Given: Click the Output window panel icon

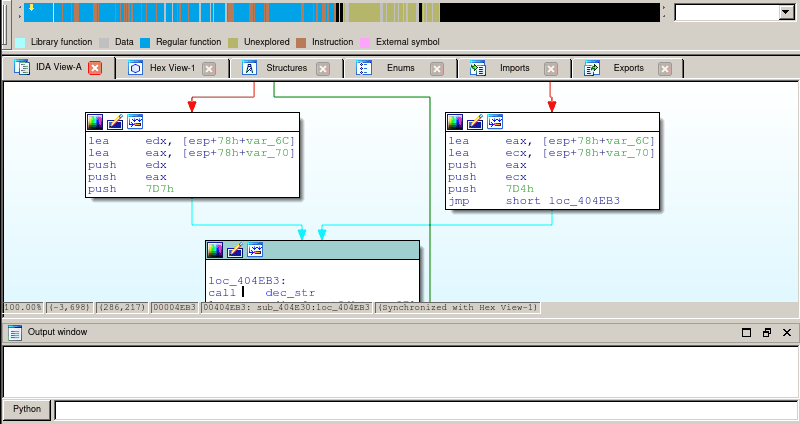Looking at the screenshot, I should pyautogui.click(x=15, y=333).
